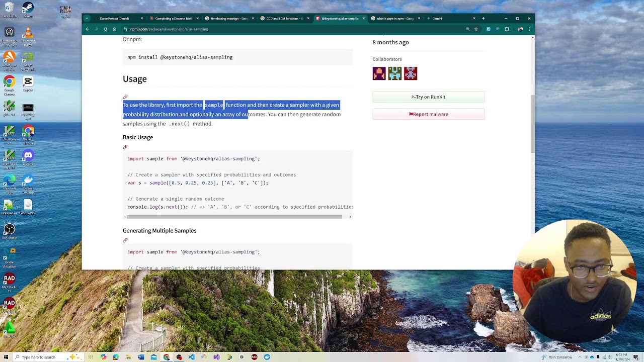
Task: Open a new browser tab
Action: pyautogui.click(x=483, y=19)
